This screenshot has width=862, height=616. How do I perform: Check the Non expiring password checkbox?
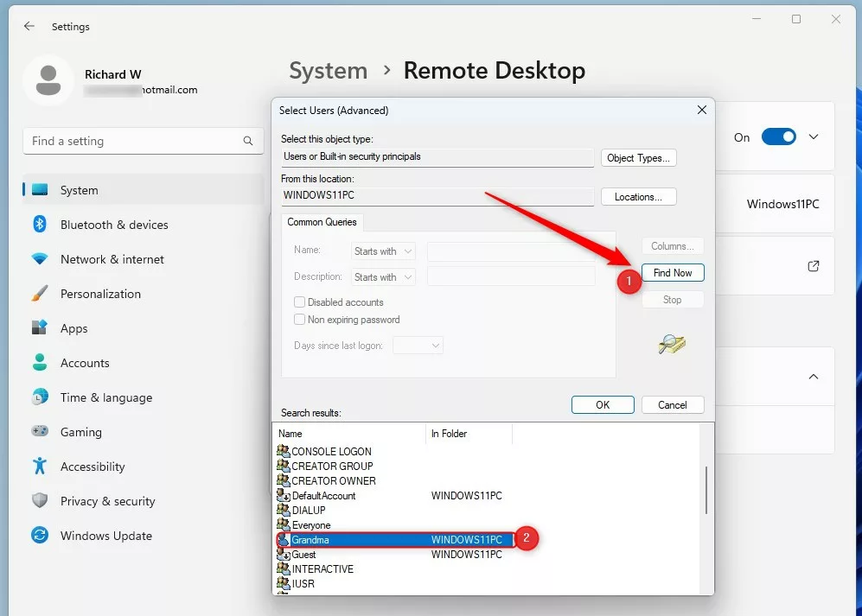(300, 320)
